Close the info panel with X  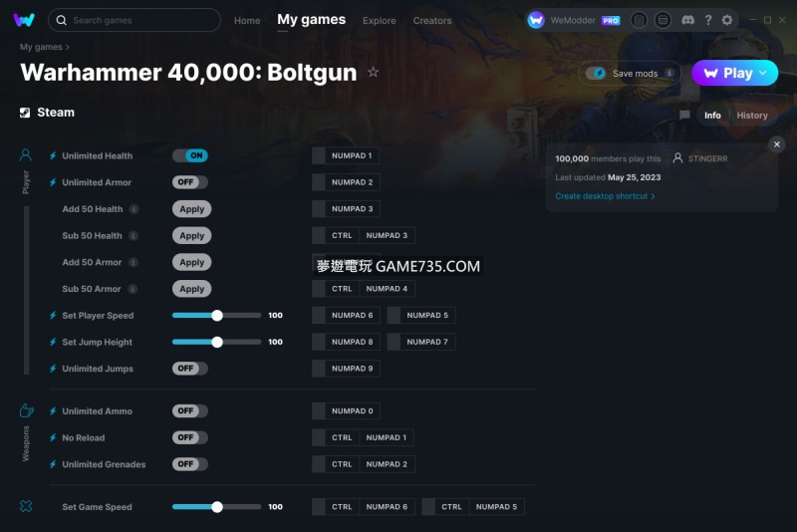click(777, 144)
